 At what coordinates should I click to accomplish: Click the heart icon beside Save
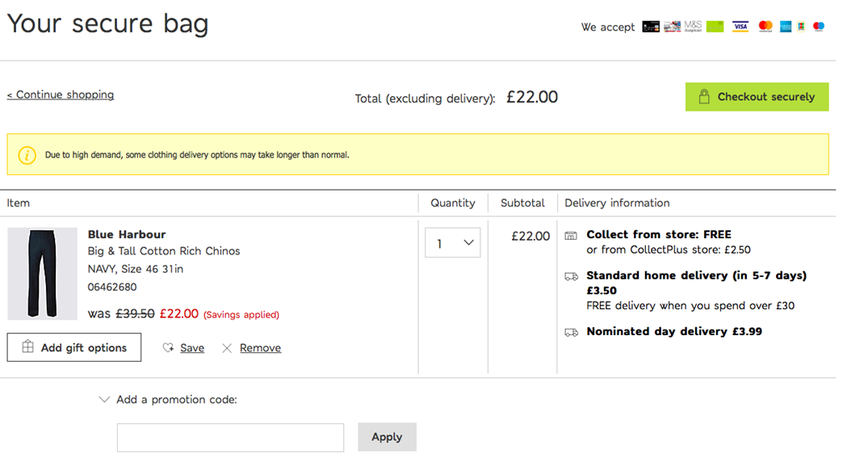[168, 348]
